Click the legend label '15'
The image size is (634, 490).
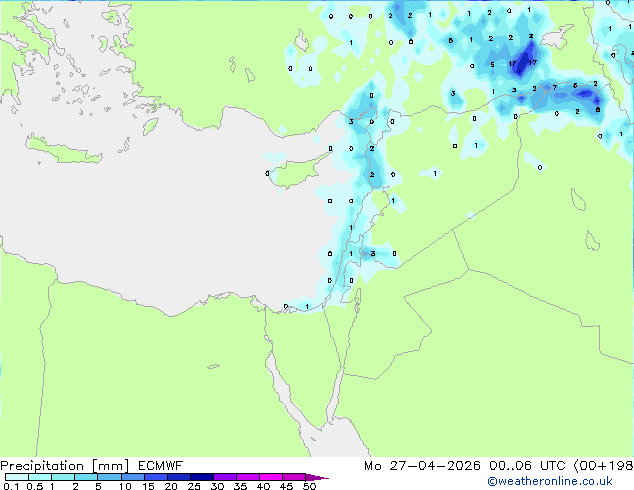click(x=148, y=486)
